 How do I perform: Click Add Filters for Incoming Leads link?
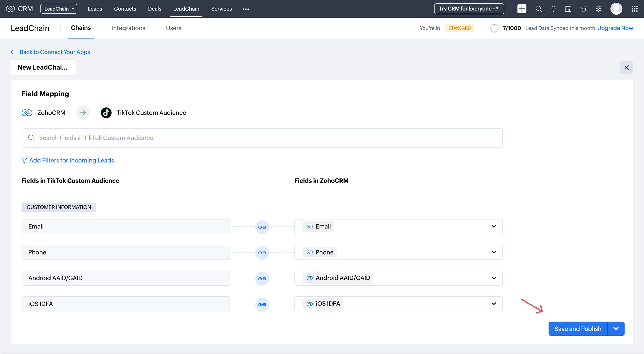71,160
